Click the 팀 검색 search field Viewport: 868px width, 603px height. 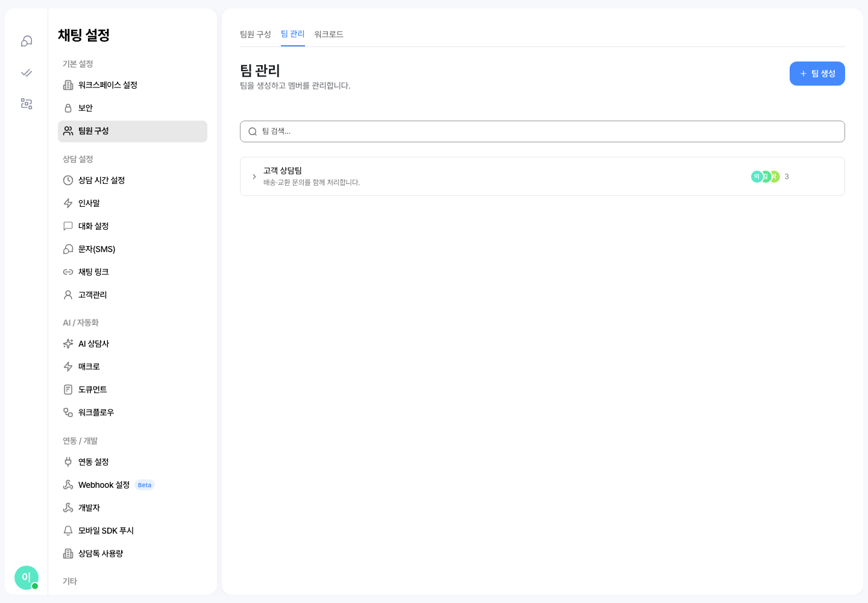coord(542,131)
